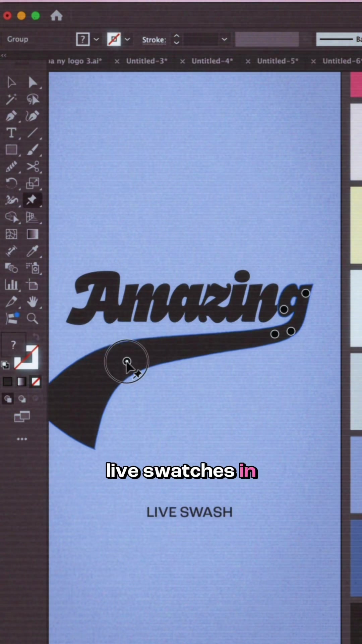Choose the Shape Builder tool
362x644 pixels.
pyautogui.click(x=11, y=217)
